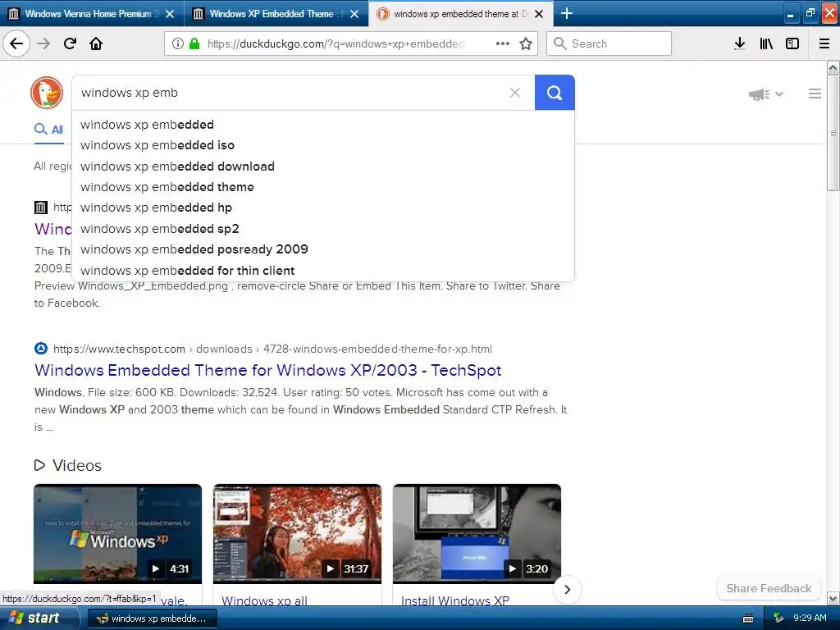Image resolution: width=840 pixels, height=630 pixels.
Task: Choose suggestion windows xp embedded download
Action: pyautogui.click(x=323, y=166)
